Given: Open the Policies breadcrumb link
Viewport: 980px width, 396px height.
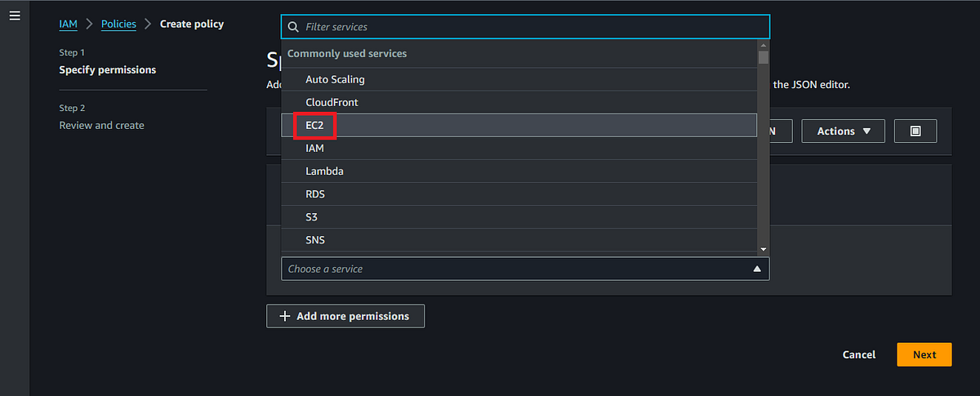Looking at the screenshot, I should [118, 24].
